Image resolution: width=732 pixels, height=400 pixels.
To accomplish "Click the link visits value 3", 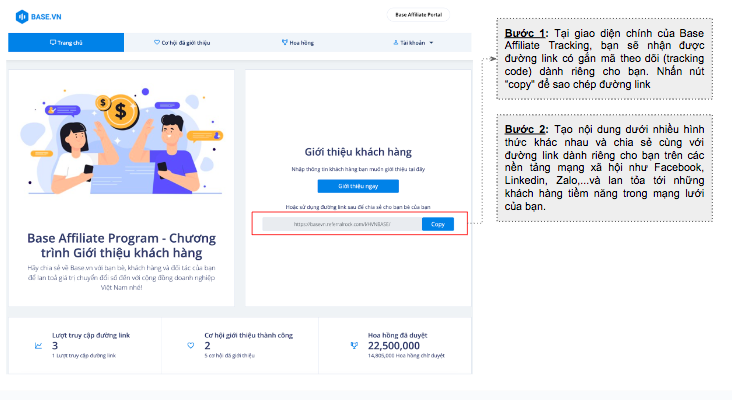I will 55,346.
